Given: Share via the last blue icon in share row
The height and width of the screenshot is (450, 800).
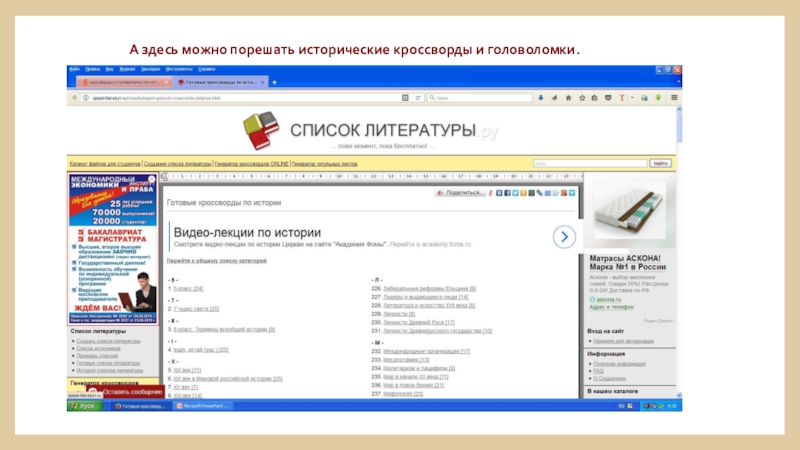Looking at the screenshot, I should pos(572,193).
